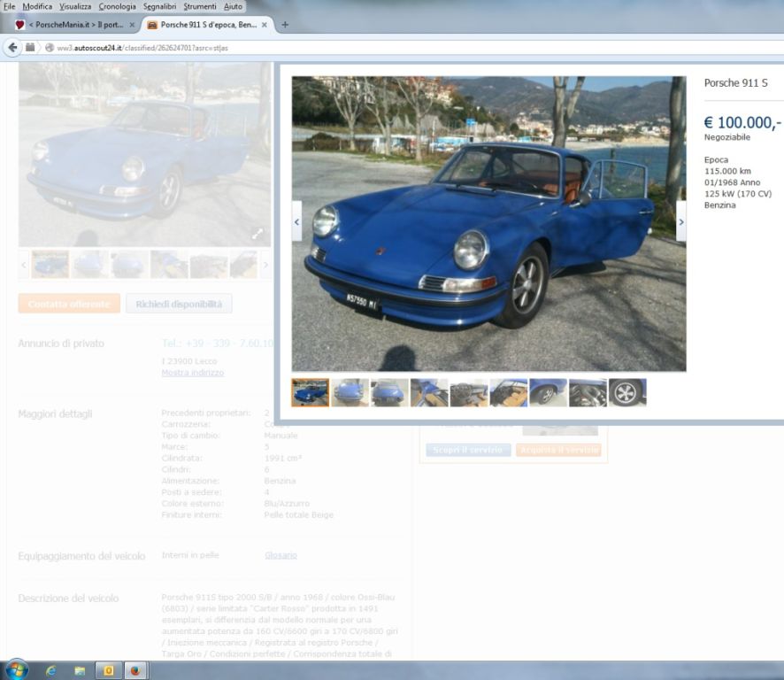Screen dimensions: 784x680
Task: Select the ninth lightbox thumbnail, alloy wheel
Action: click(627, 392)
